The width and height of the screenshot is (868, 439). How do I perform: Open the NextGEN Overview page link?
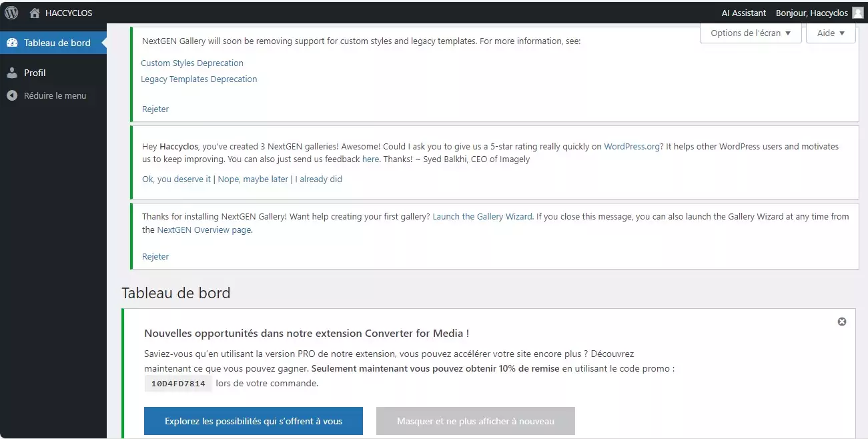pyautogui.click(x=204, y=230)
